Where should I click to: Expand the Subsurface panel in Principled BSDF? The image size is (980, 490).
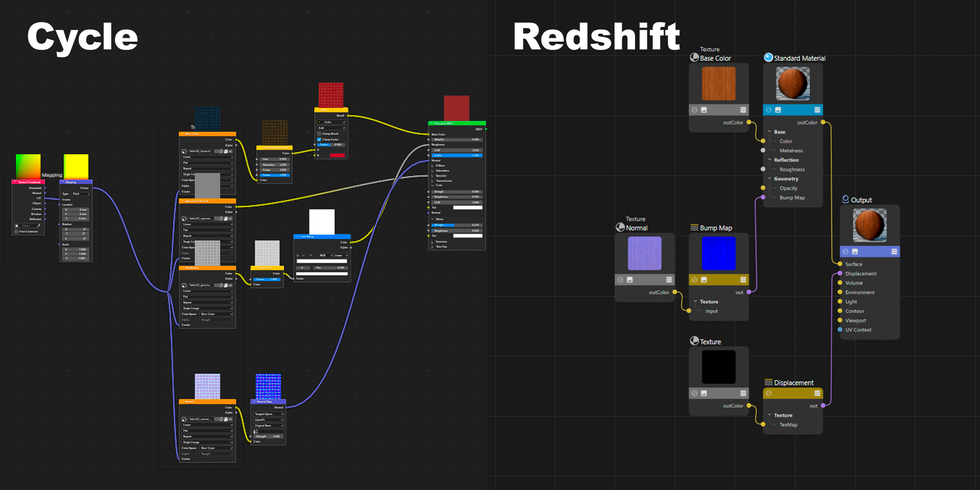[x=432, y=171]
